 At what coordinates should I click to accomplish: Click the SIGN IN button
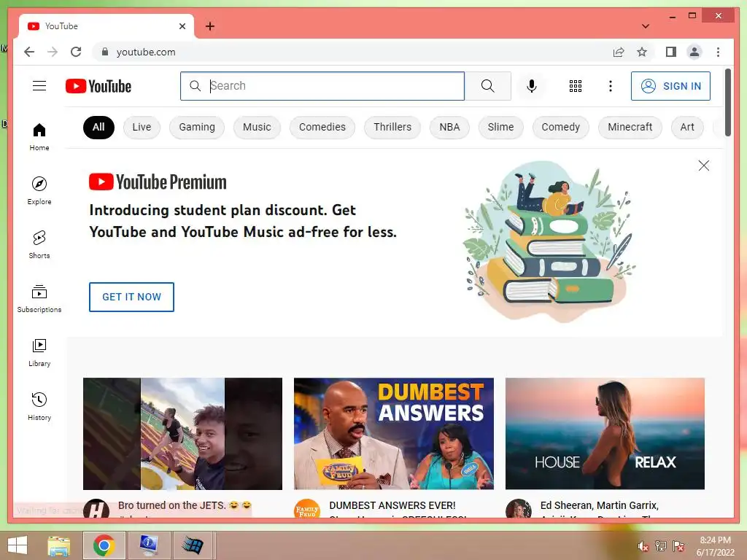point(670,86)
